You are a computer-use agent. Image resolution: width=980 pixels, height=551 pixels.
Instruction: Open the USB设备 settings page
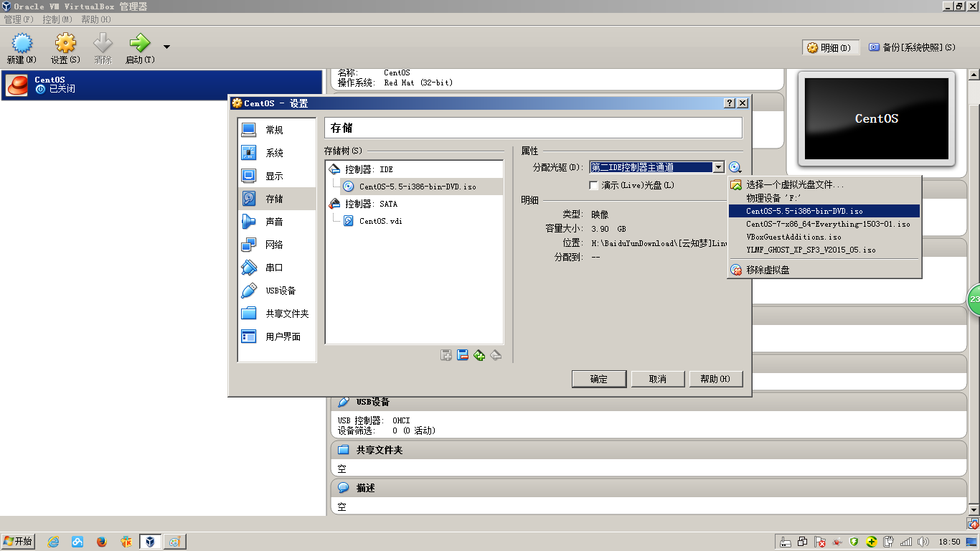pos(277,291)
